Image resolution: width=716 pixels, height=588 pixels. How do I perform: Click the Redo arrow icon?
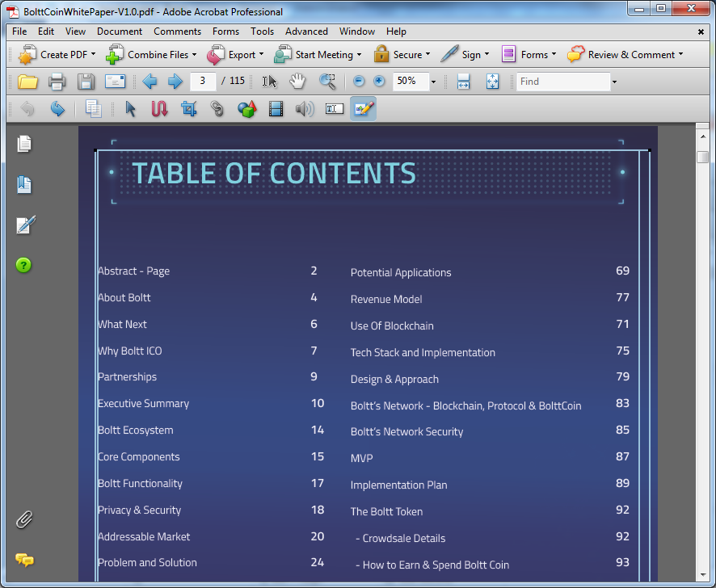[57, 109]
